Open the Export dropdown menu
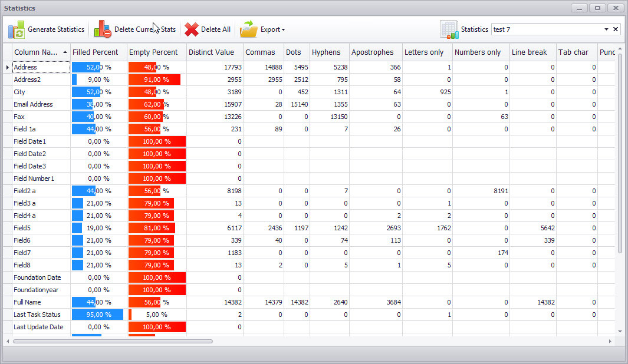628x364 pixels. pos(283,29)
